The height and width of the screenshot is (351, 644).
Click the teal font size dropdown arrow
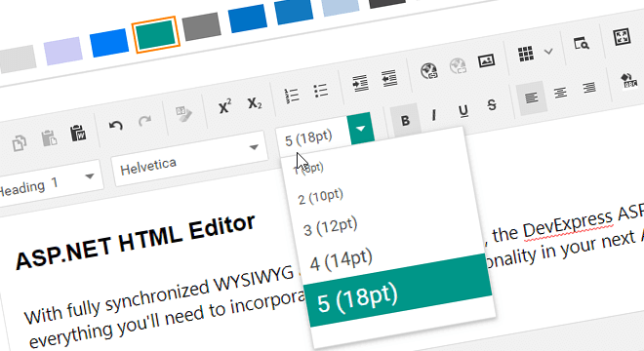361,129
